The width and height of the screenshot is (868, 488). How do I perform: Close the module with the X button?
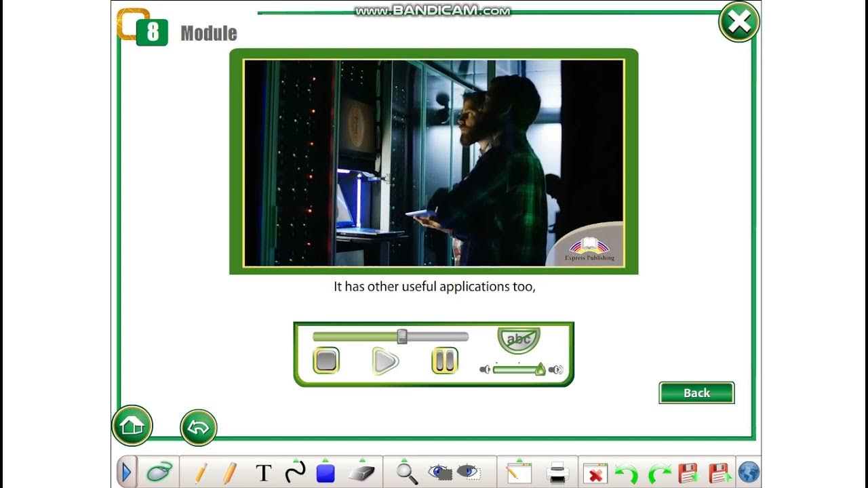point(738,22)
